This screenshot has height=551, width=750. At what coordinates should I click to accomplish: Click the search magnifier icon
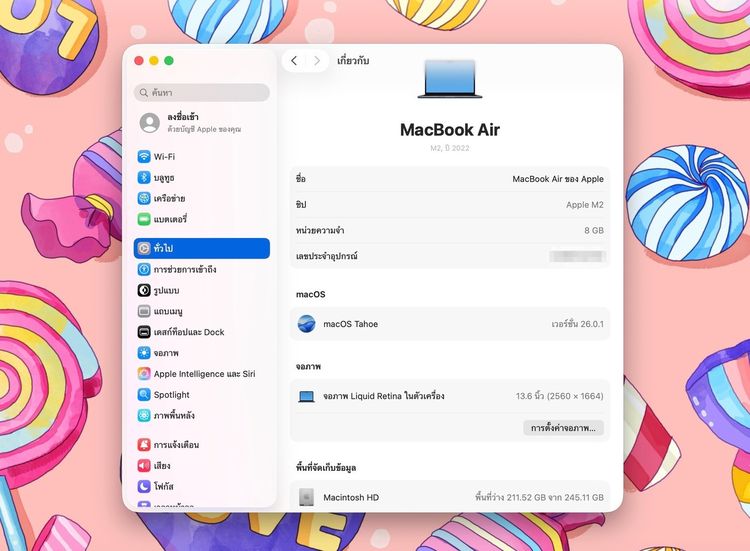click(x=143, y=92)
